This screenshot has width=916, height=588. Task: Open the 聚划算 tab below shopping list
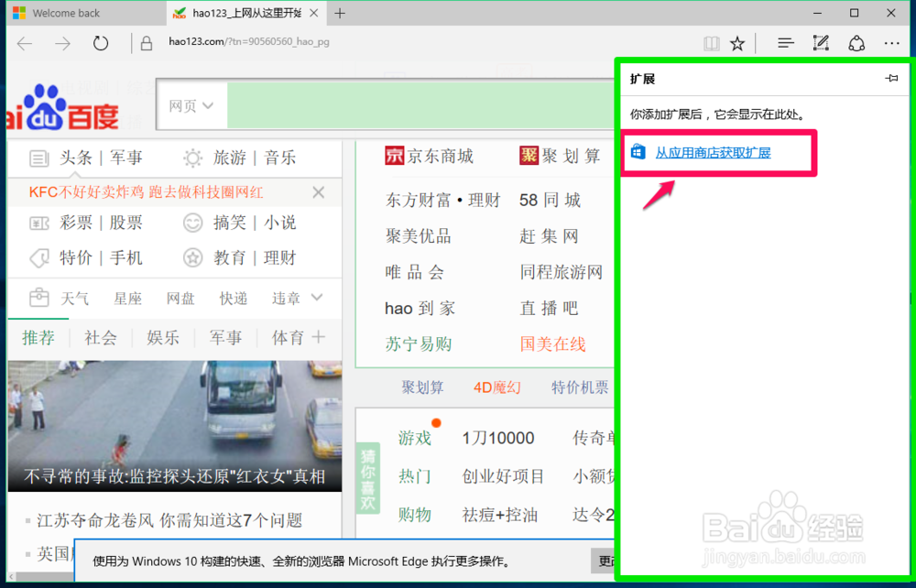(x=422, y=387)
